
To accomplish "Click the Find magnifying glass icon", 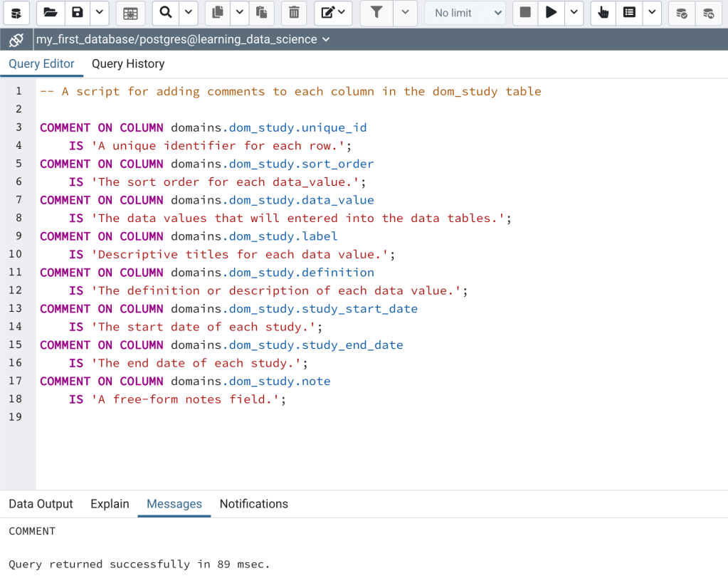I will click(165, 13).
